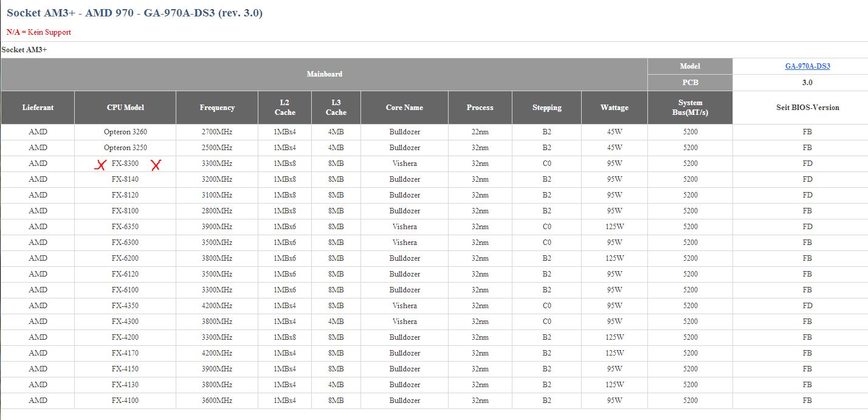The image size is (868, 420).
Task: Click "Vishera" core name in FX-8300 row
Action: [404, 164]
